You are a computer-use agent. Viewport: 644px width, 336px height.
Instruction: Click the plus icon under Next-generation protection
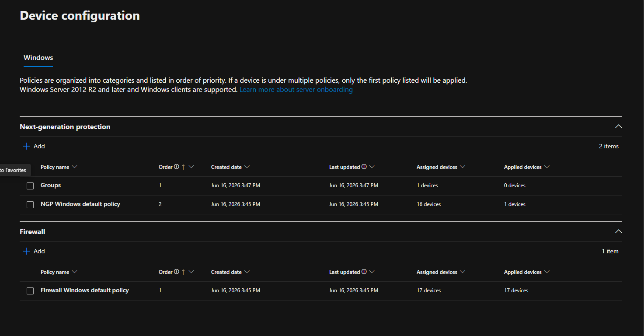tap(27, 146)
